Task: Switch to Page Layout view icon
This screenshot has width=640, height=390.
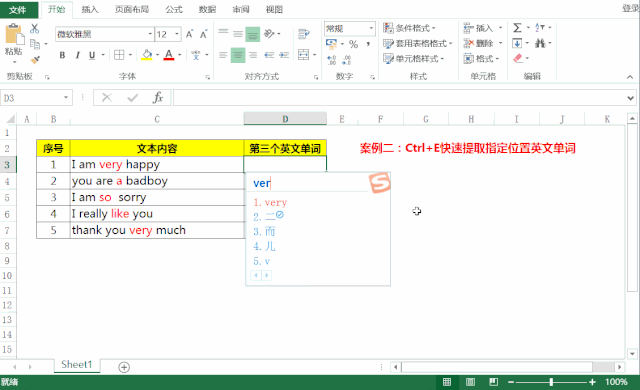Action: click(x=470, y=382)
